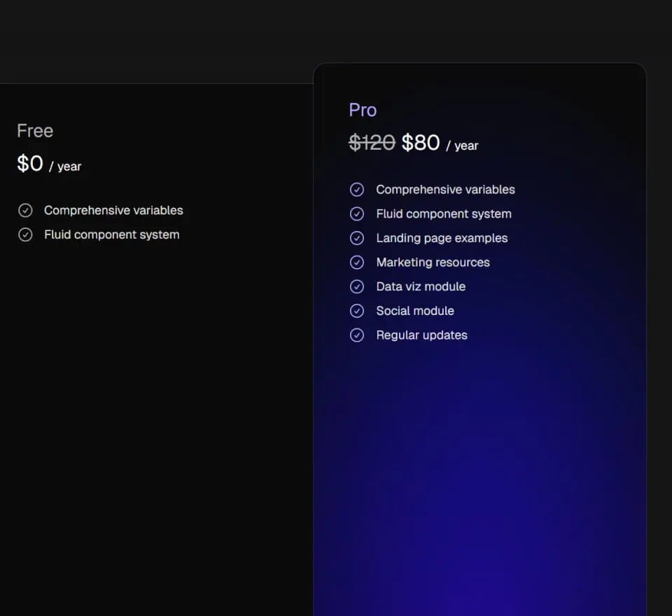
Task: Select the Free plan heading
Action: coord(35,131)
